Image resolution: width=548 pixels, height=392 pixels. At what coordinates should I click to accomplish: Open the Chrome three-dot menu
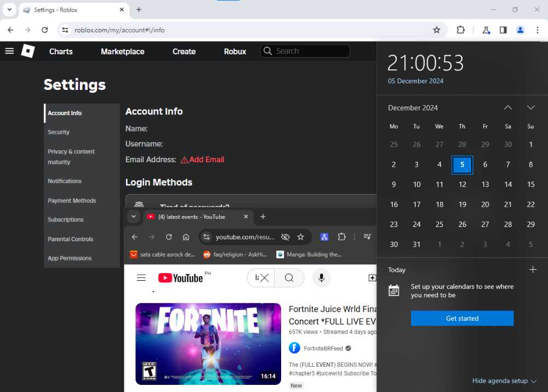click(538, 30)
